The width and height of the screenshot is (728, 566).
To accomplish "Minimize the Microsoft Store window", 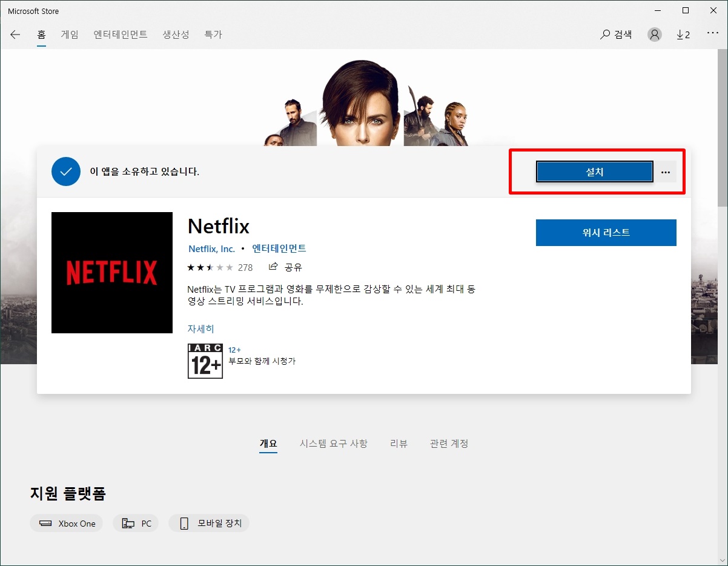I will (658, 11).
